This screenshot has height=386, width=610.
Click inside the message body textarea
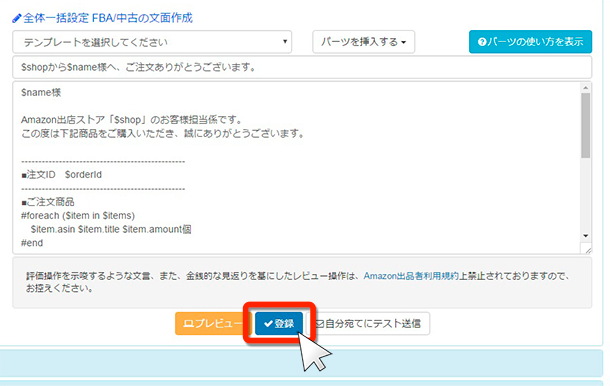pyautogui.click(x=296, y=168)
